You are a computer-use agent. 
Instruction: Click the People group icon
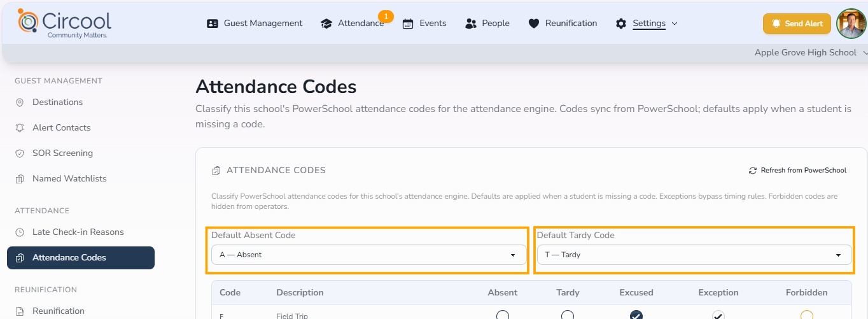point(471,24)
